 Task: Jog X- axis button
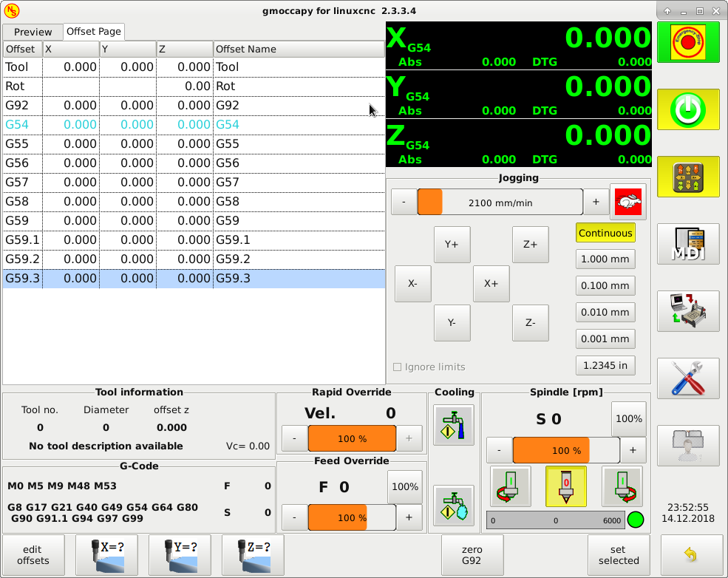click(x=412, y=284)
